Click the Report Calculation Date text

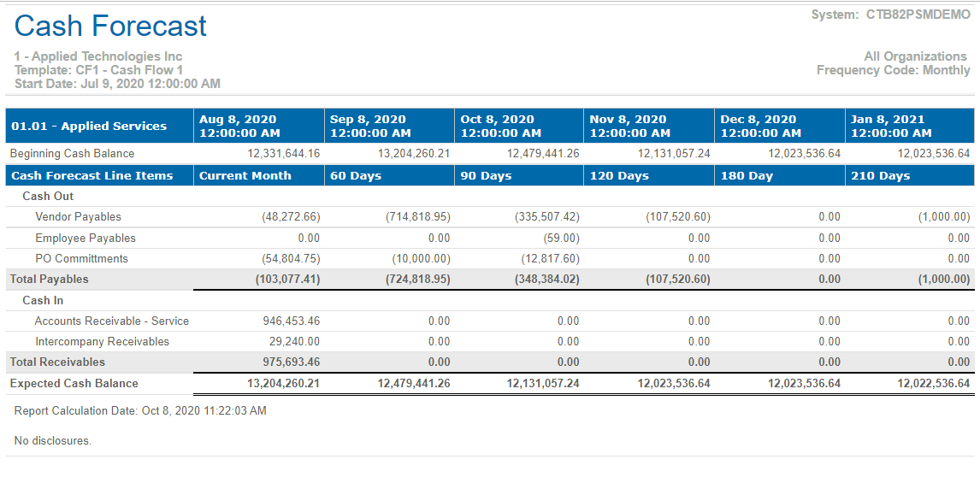(x=140, y=410)
